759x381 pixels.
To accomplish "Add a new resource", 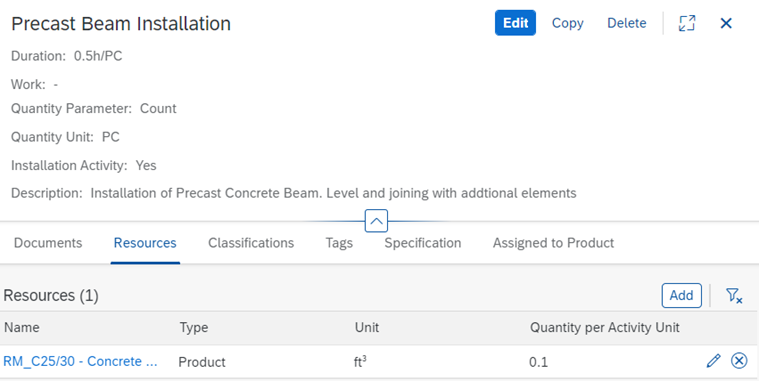I will pyautogui.click(x=681, y=295).
